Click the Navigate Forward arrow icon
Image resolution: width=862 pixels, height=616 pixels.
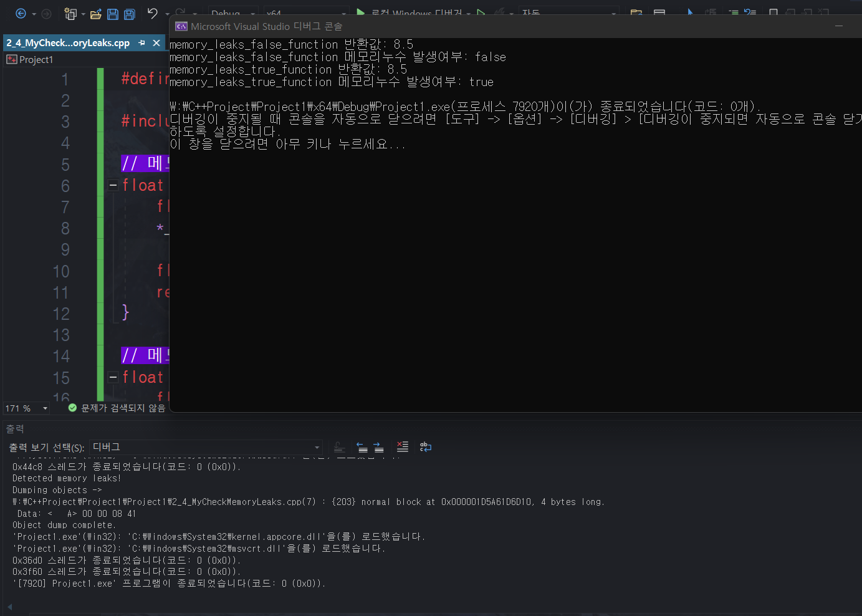point(46,13)
